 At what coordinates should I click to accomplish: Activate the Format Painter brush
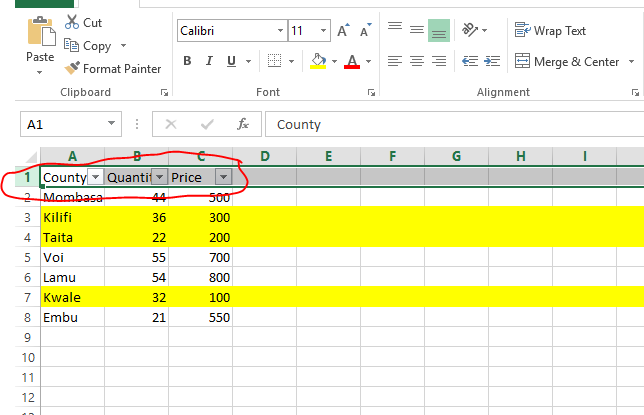pos(112,69)
